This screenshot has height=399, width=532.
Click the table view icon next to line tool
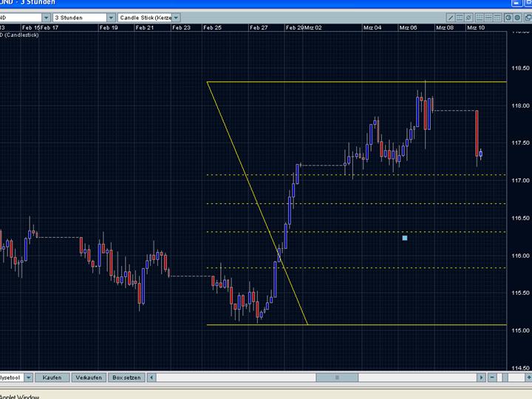459,17
